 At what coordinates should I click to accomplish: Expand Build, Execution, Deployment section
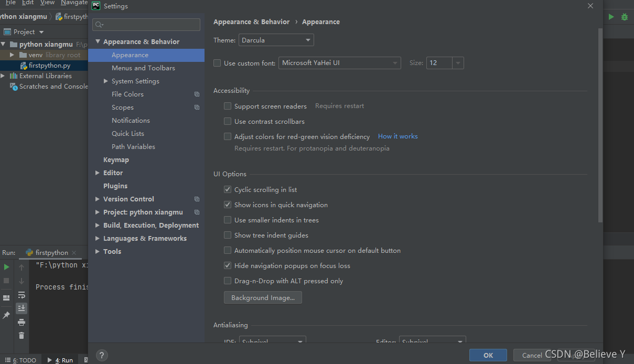click(x=98, y=225)
